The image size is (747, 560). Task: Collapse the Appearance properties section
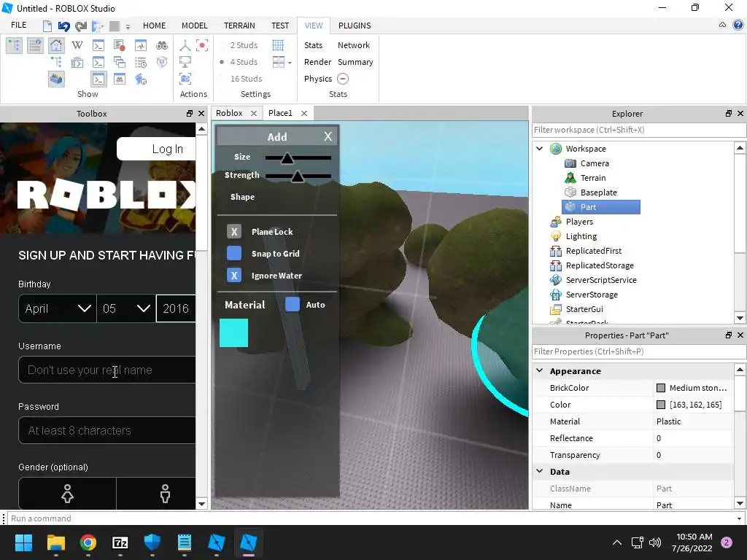pos(540,370)
